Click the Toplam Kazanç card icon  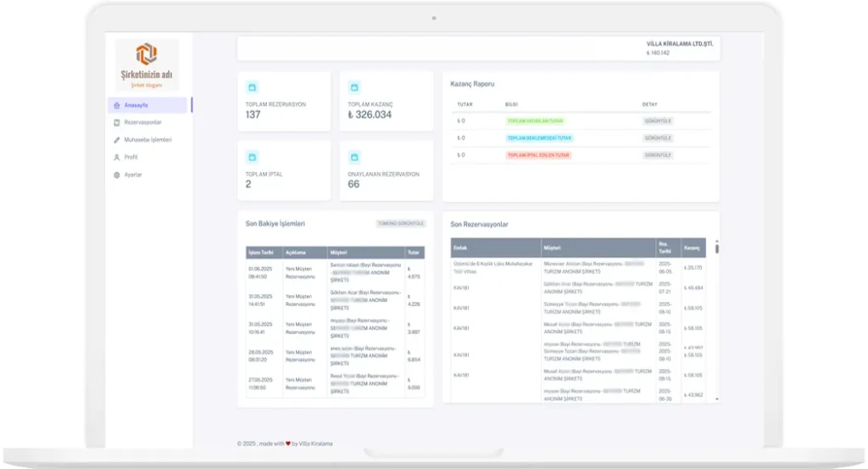pyautogui.click(x=354, y=87)
